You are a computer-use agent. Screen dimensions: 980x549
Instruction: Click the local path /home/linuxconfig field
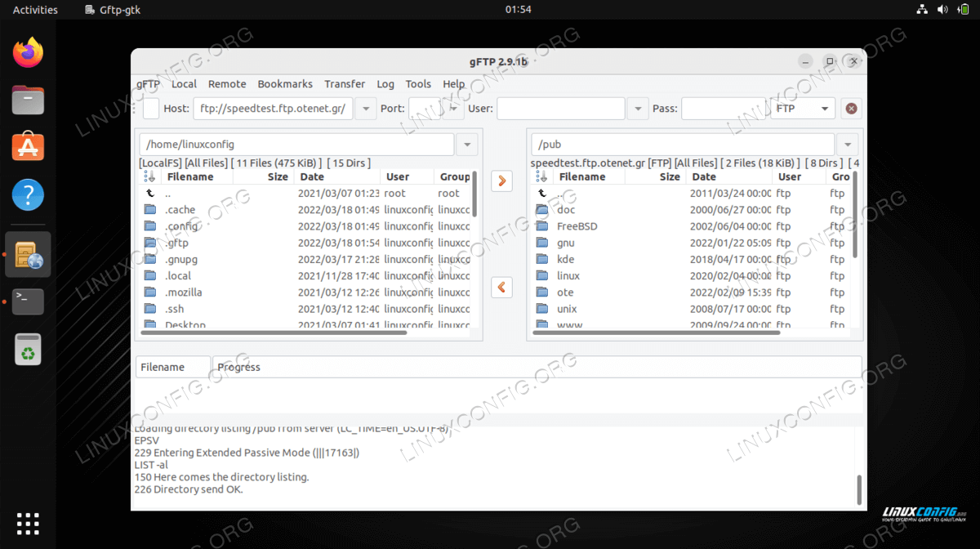tap(296, 145)
